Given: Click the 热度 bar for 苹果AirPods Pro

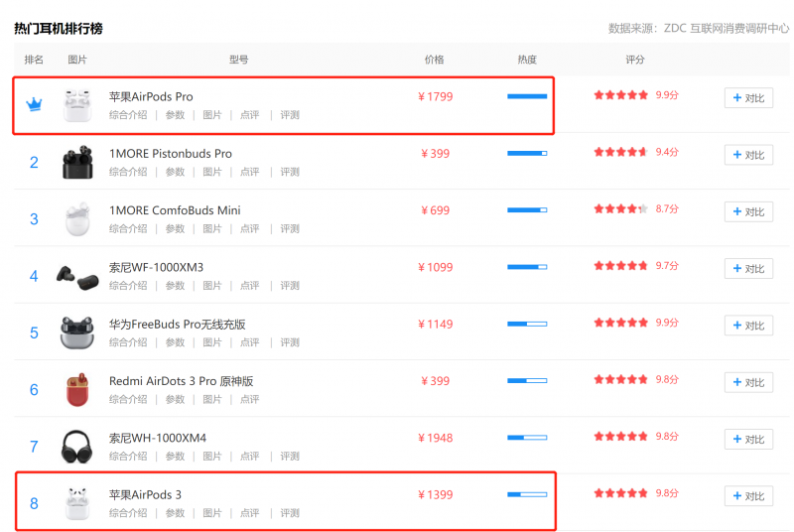Looking at the screenshot, I should [526, 96].
